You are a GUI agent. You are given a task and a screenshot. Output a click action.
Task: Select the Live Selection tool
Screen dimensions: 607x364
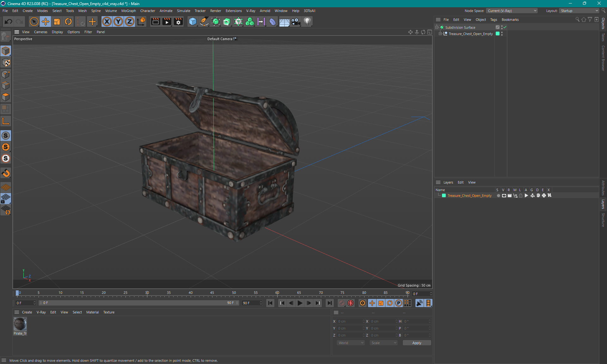34,21
